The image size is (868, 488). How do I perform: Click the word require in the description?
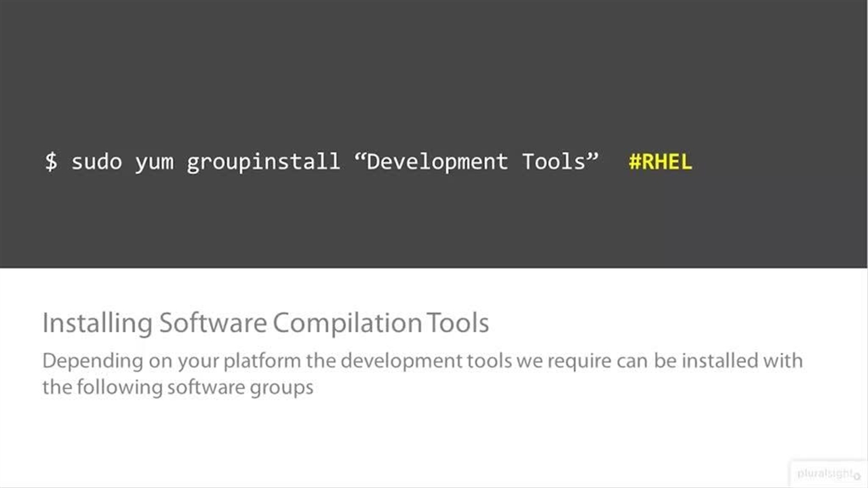[579, 361]
